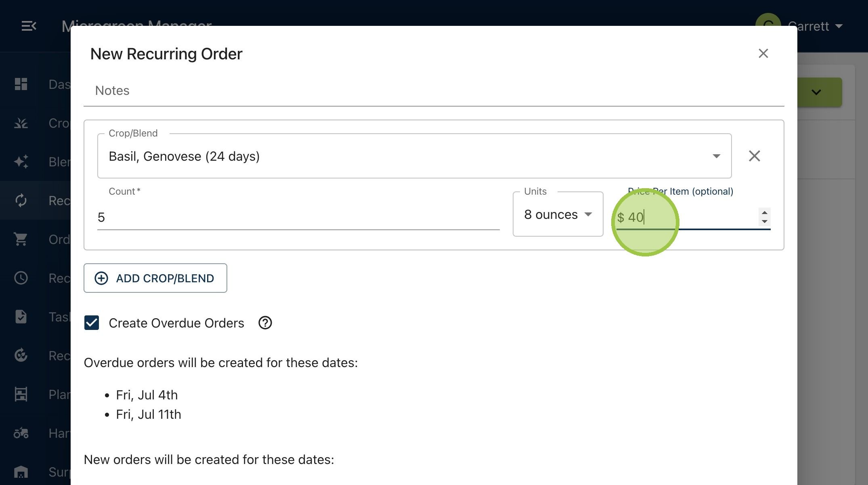Uncheck the Create Overdue Orders checkbox

point(92,323)
